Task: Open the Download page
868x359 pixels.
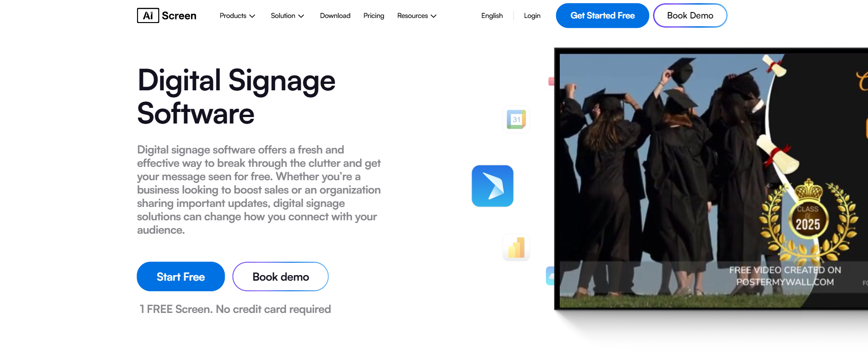Action: pos(335,16)
